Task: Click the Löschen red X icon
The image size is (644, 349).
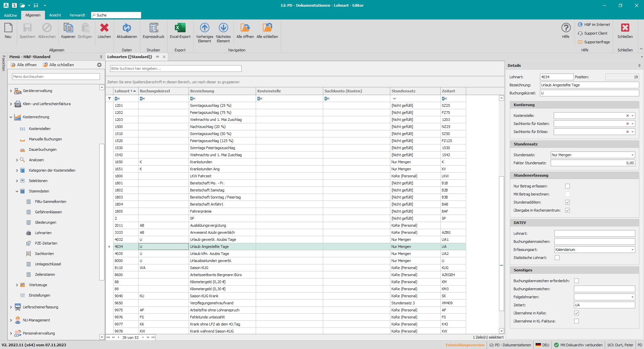Action: tap(104, 28)
